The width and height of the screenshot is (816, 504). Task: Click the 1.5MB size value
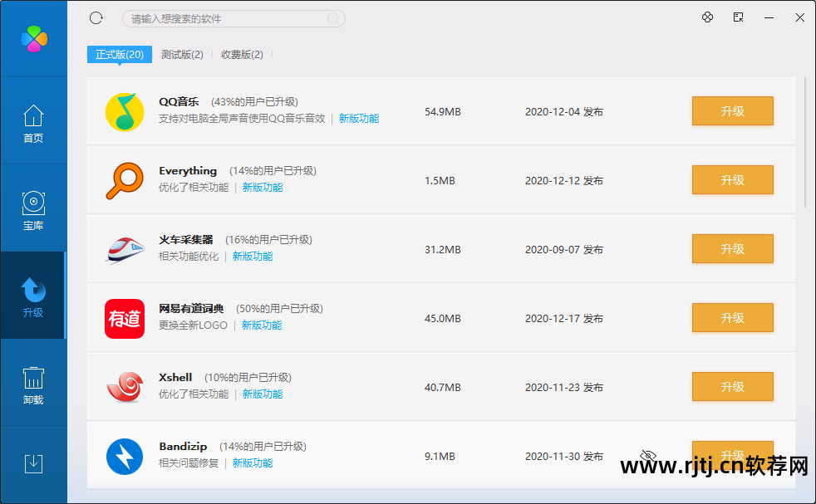tap(440, 180)
